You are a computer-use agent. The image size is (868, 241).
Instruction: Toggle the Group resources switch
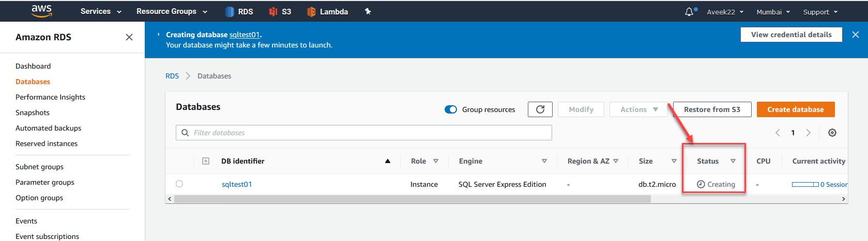point(451,109)
